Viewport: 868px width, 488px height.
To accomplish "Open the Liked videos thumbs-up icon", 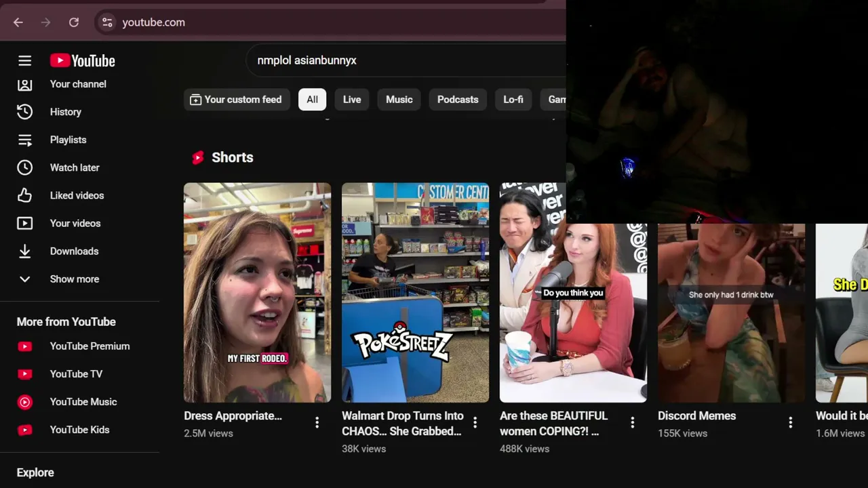I will tap(24, 195).
